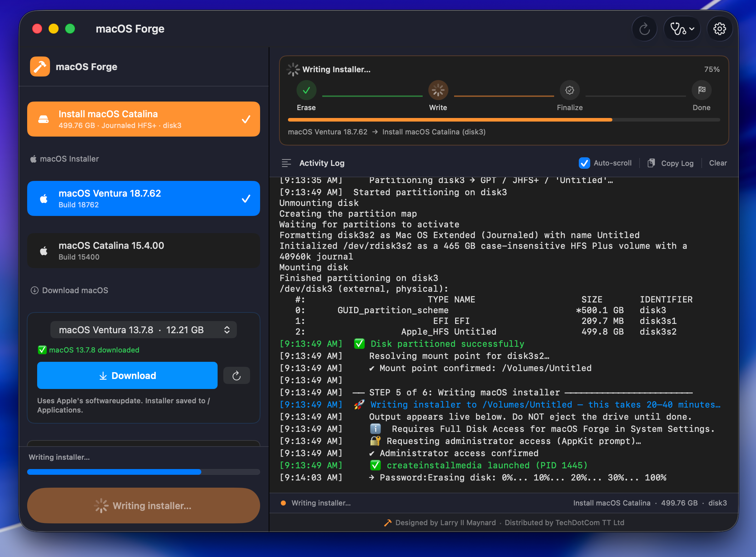The height and width of the screenshot is (557, 756).
Task: Click the 'Distributed by TechDotCom TT Ltd' text
Action: [564, 523]
